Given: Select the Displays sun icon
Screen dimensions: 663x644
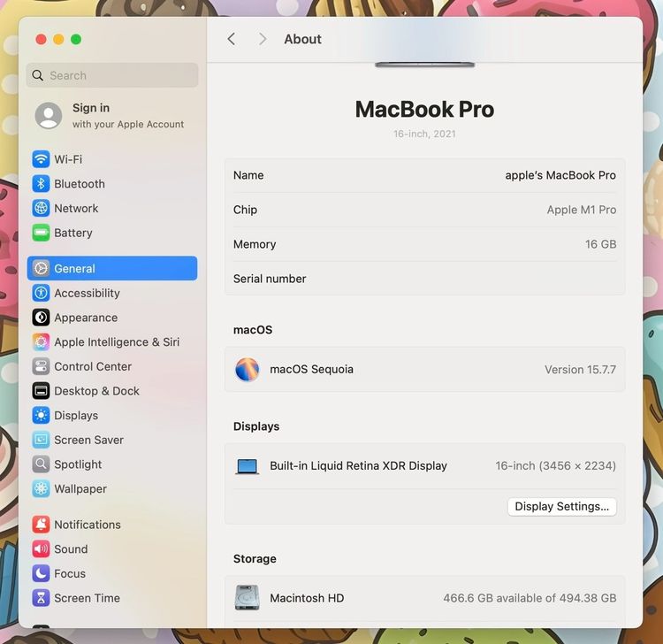Looking at the screenshot, I should pyautogui.click(x=41, y=416).
